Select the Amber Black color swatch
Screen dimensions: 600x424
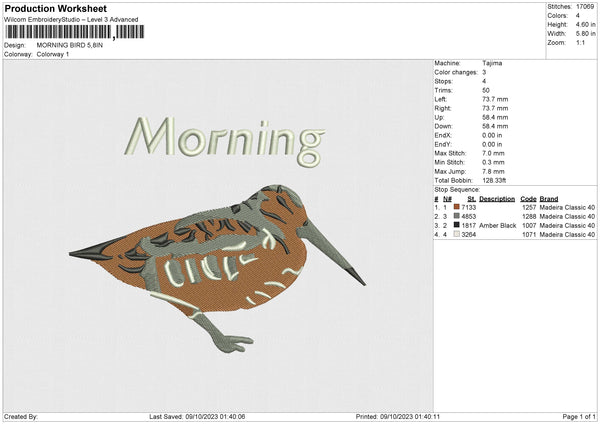457,226
